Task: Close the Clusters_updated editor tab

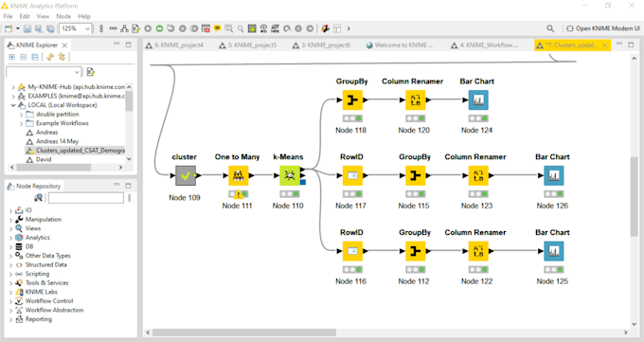Action: (605, 45)
